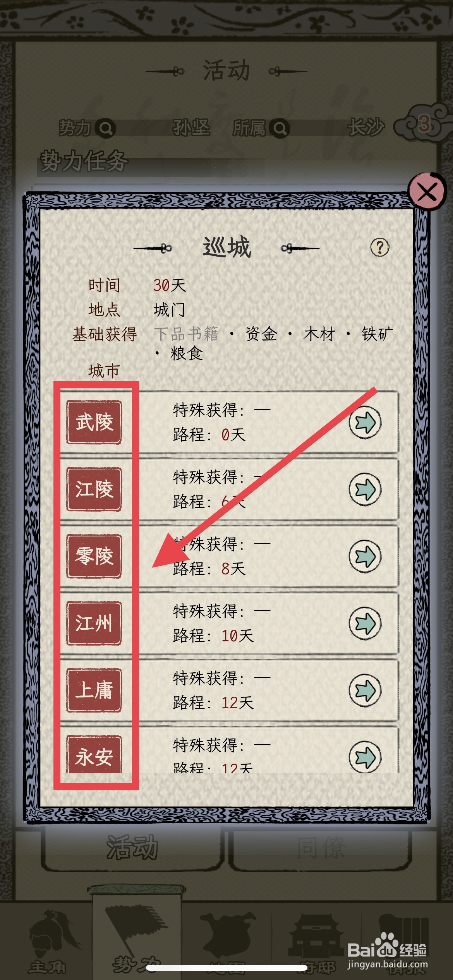Tap the arrow icon for 上庸 patrol
The width and height of the screenshot is (453, 980).
pos(365,690)
